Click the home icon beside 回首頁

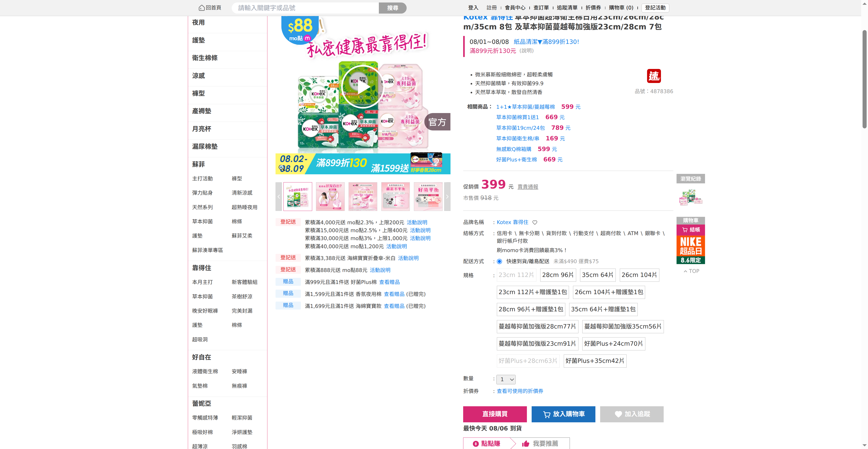(x=201, y=8)
